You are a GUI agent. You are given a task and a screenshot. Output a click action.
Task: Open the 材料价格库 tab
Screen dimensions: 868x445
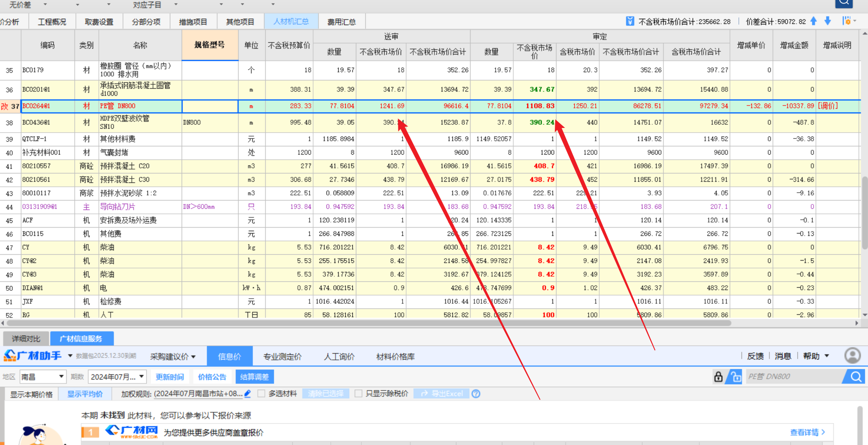395,356
